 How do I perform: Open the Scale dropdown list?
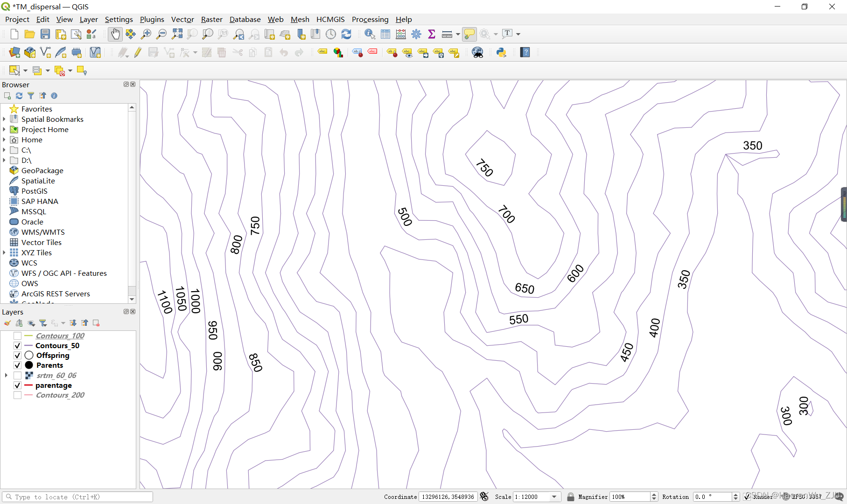(x=554, y=497)
